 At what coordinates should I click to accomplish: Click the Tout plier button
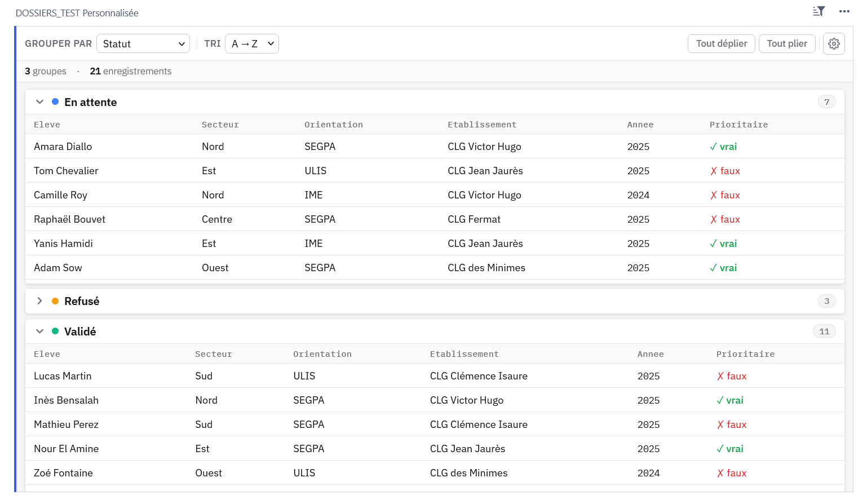click(x=786, y=43)
